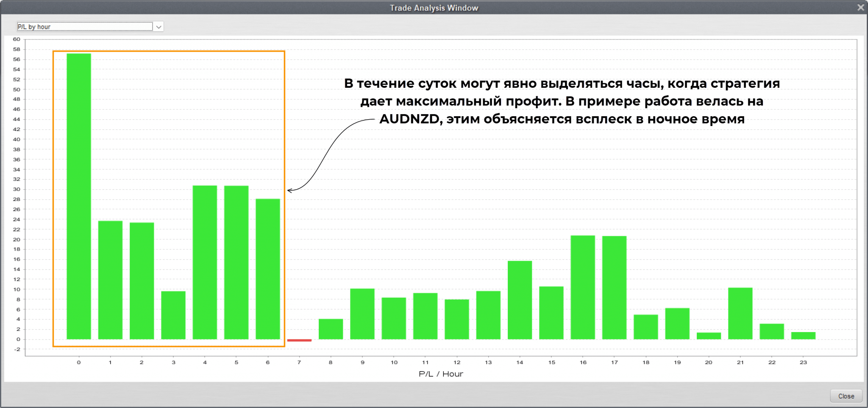Image resolution: width=868 pixels, height=408 pixels.
Task: Click the small green bar at hour 23
Action: tap(803, 335)
